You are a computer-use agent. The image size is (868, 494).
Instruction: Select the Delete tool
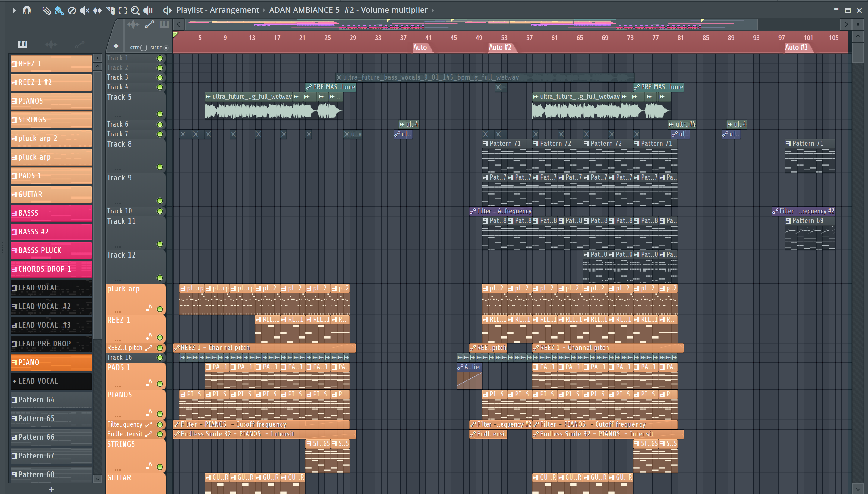[x=72, y=11]
